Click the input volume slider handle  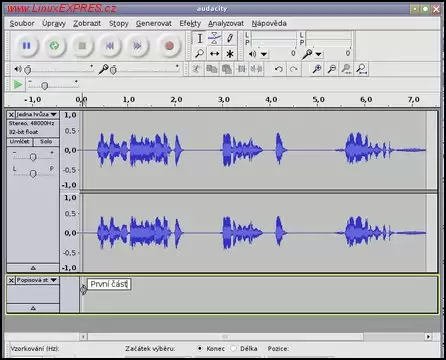tap(113, 70)
